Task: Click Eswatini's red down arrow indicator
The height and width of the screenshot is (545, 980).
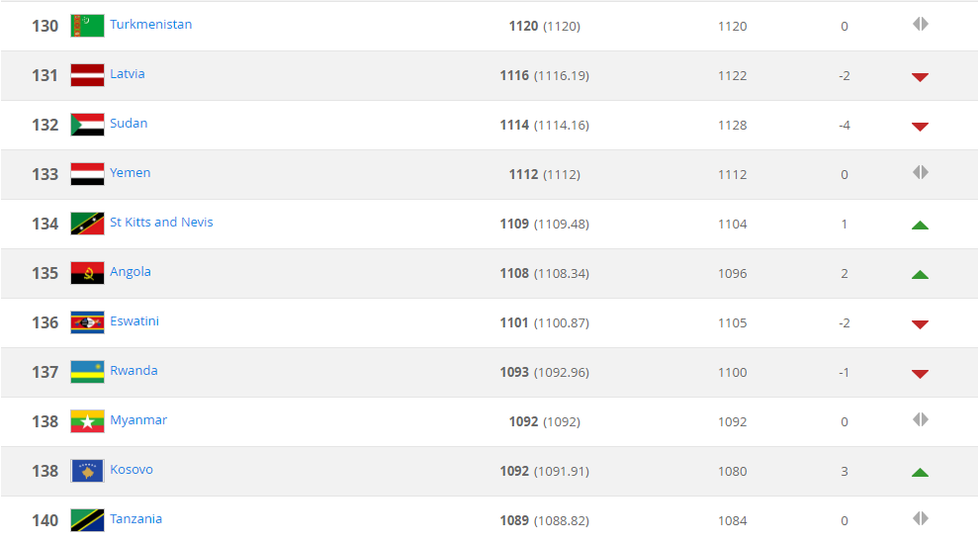Action: click(x=920, y=324)
